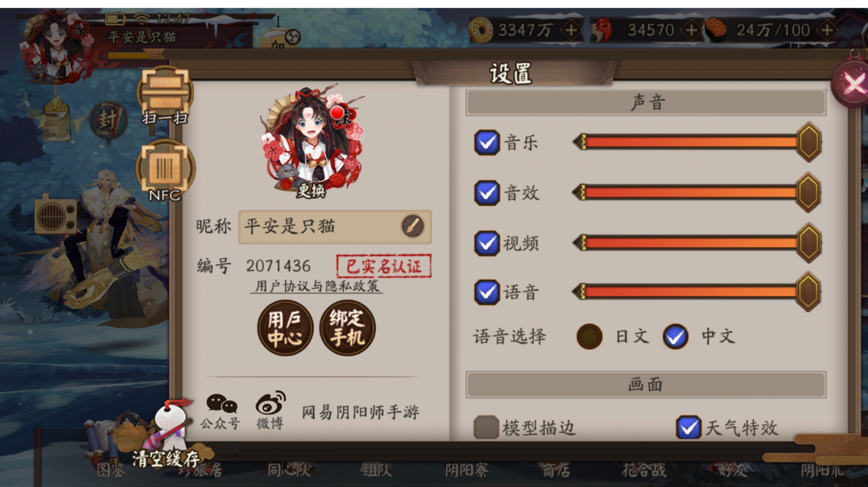
Task: Open the 微博 Weibo icon
Action: (x=270, y=411)
